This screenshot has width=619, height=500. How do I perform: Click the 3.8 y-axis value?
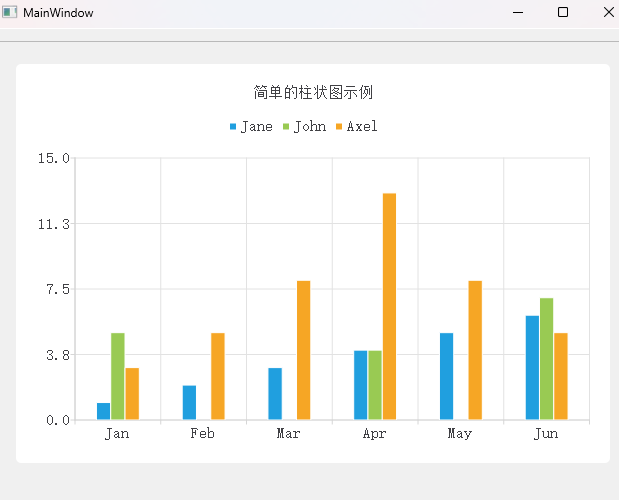[x=58, y=356]
